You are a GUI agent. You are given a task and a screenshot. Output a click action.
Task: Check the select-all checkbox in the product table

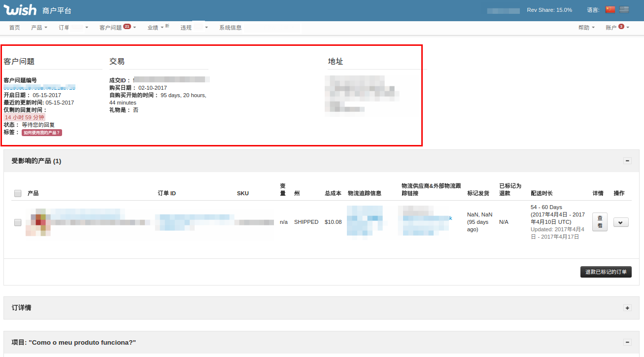[18, 193]
